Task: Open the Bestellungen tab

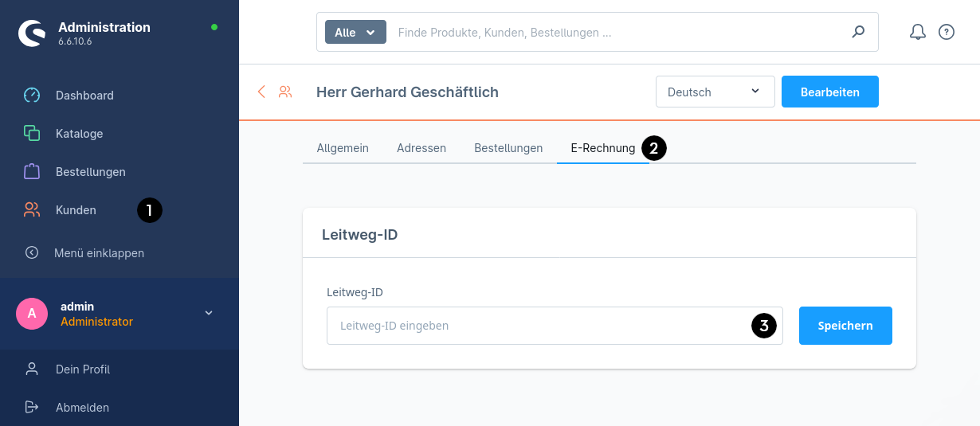Action: pyautogui.click(x=508, y=148)
